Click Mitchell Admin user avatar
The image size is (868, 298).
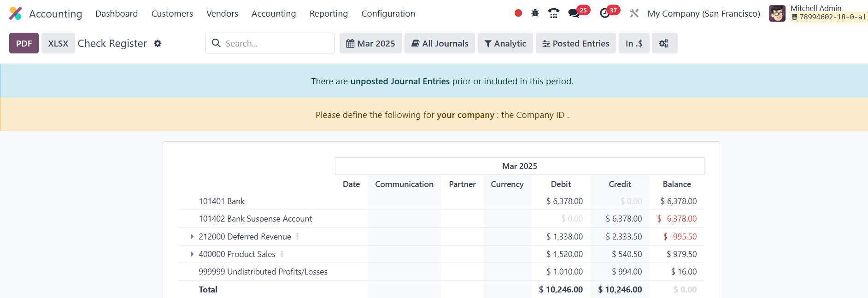(x=777, y=13)
